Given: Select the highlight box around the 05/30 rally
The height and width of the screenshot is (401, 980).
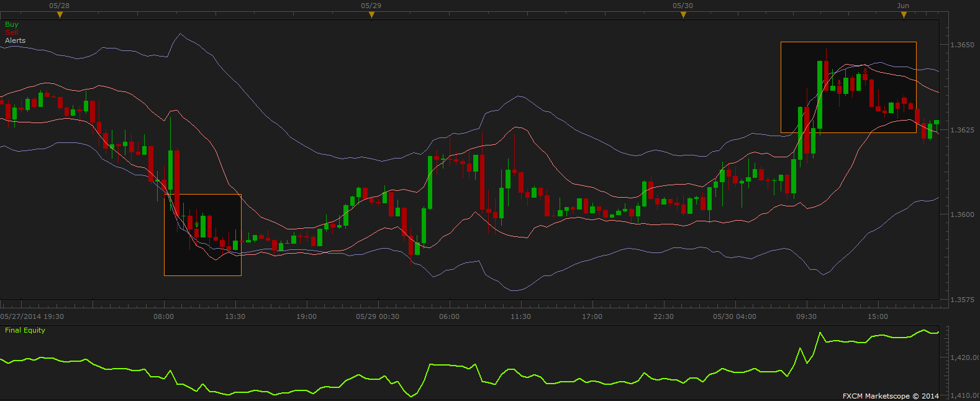Looking at the screenshot, I should click(x=848, y=87).
